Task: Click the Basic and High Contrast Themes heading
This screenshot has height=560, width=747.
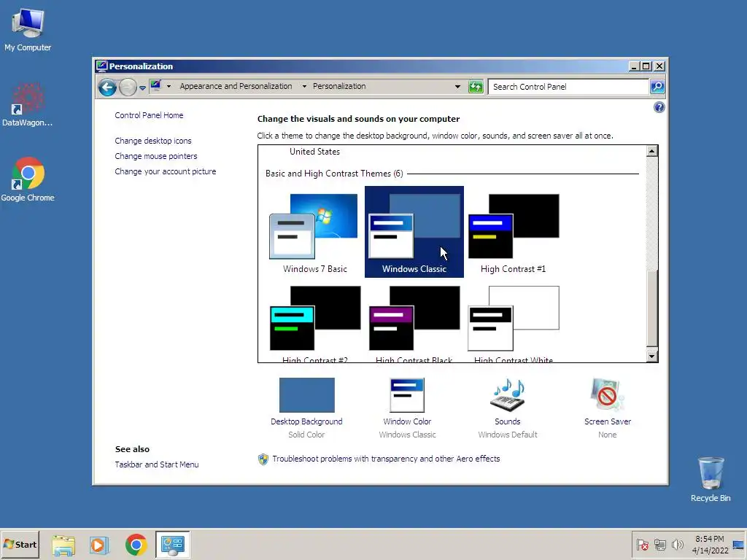Action: tap(334, 174)
